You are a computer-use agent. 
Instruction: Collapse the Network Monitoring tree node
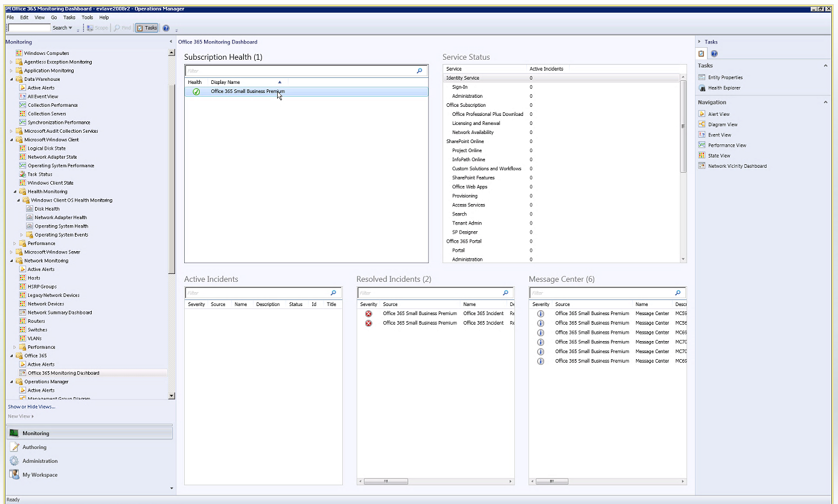11,261
